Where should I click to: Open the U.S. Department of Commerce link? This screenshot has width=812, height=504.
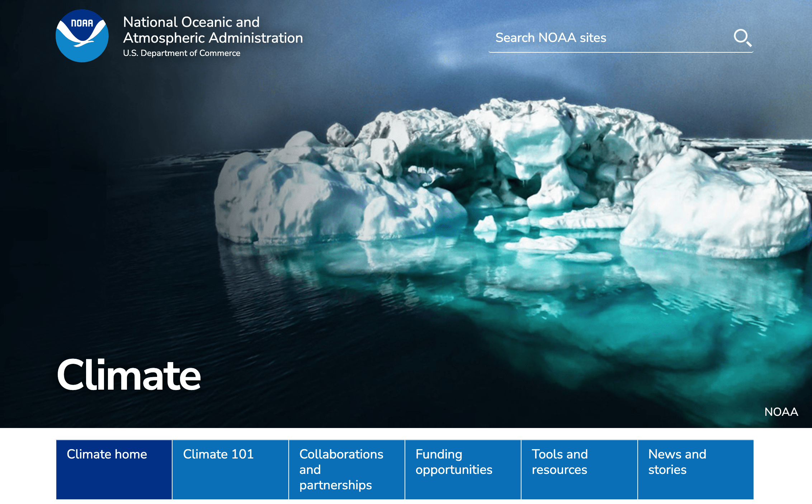[x=181, y=53]
